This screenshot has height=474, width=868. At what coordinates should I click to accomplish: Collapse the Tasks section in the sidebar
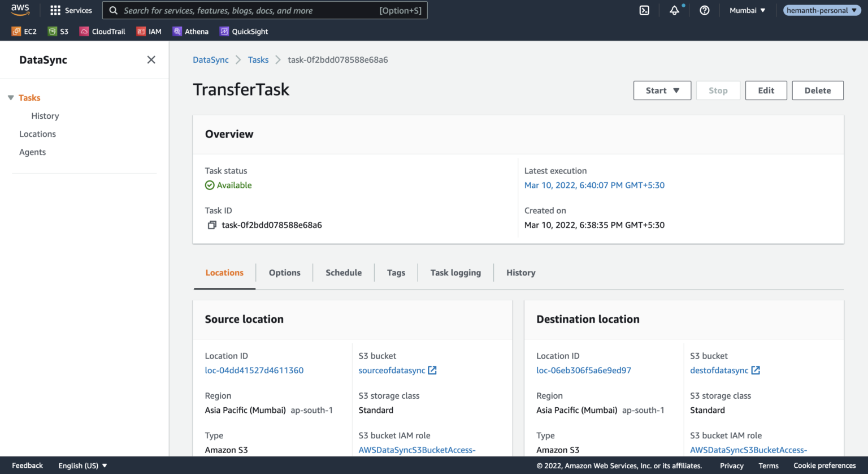point(11,97)
